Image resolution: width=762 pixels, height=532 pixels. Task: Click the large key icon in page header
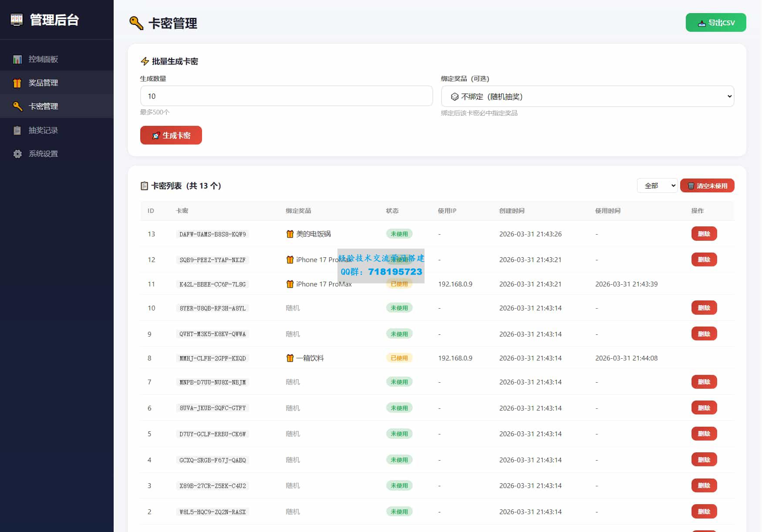tap(136, 23)
